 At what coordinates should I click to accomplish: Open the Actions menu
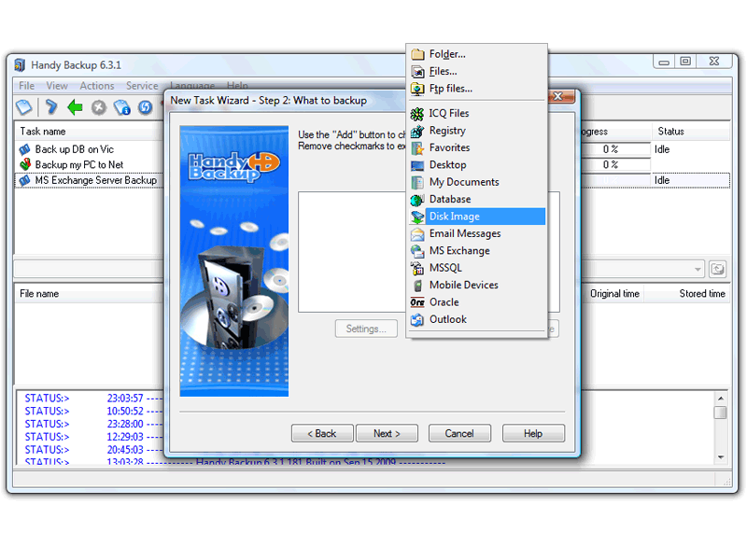97,86
